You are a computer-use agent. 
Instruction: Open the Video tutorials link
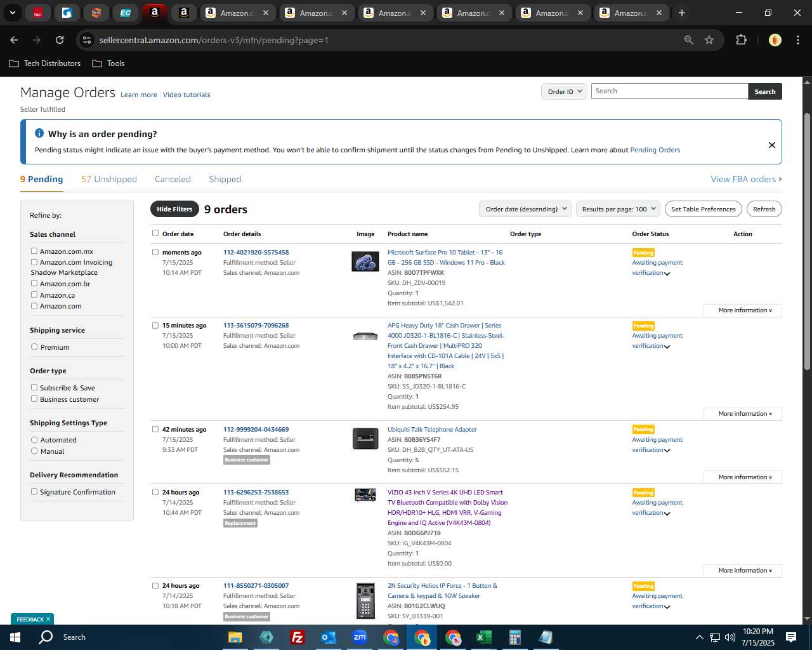tap(187, 95)
